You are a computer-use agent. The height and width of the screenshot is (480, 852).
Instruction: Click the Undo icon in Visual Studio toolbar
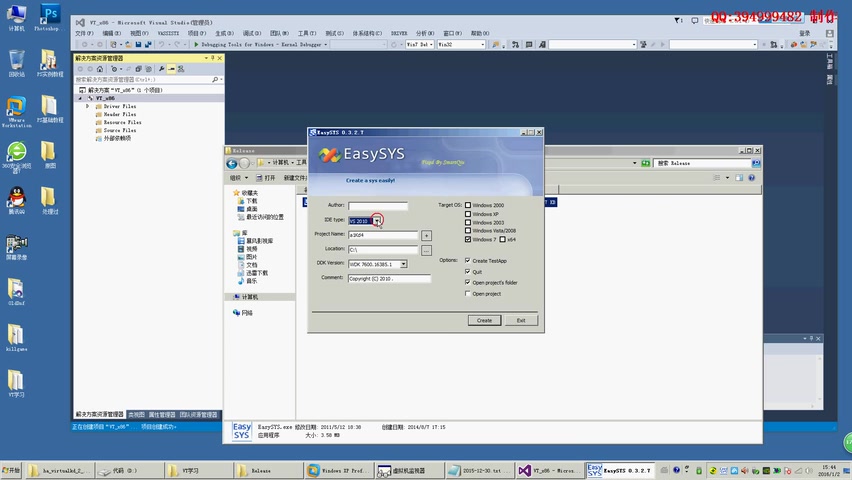click(161, 45)
